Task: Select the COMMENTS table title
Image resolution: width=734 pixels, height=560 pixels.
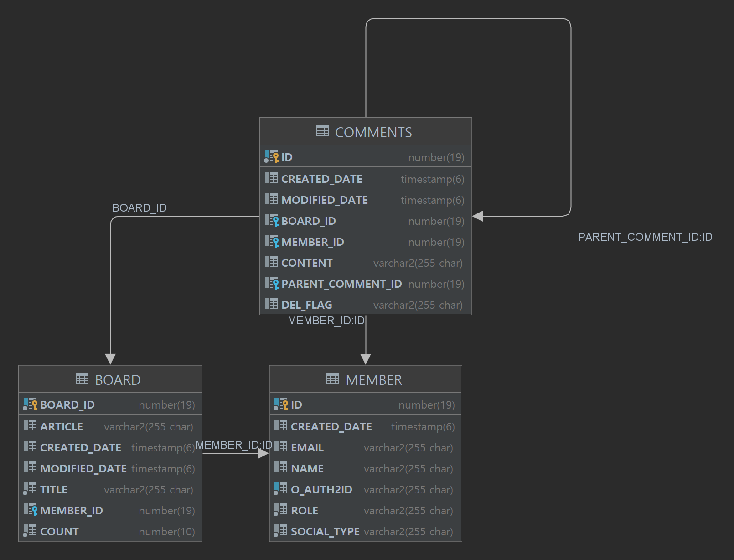Action: click(373, 132)
